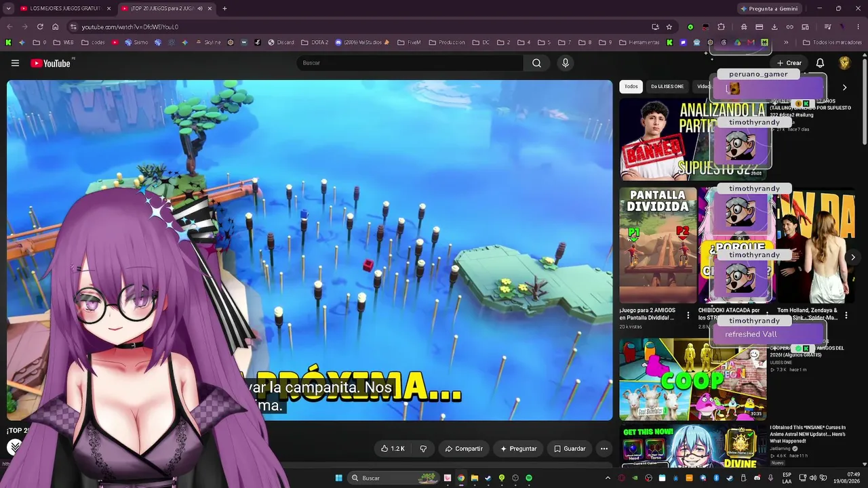The height and width of the screenshot is (488, 868).
Task: Click the page vertical scrollbar
Action: [864, 100]
